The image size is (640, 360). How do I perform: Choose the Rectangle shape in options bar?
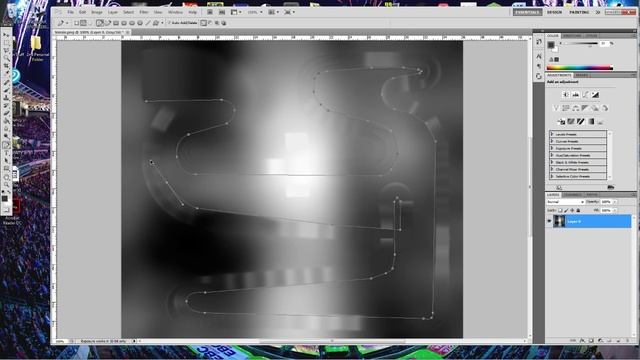116,23
